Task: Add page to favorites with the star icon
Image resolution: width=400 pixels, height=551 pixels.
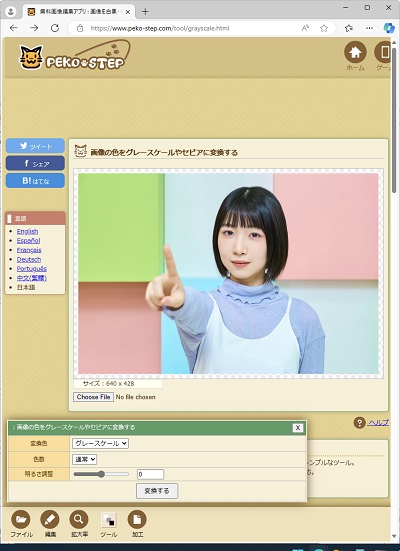Action: (x=324, y=28)
